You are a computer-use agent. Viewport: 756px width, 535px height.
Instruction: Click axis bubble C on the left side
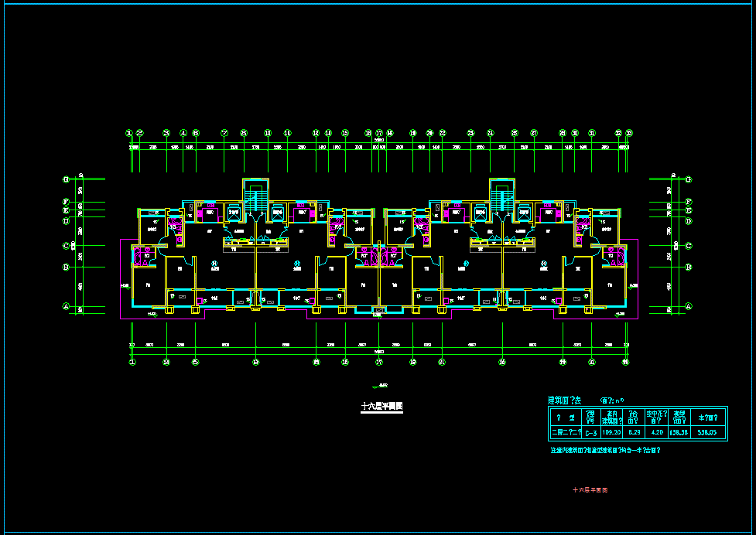pyautogui.click(x=67, y=246)
